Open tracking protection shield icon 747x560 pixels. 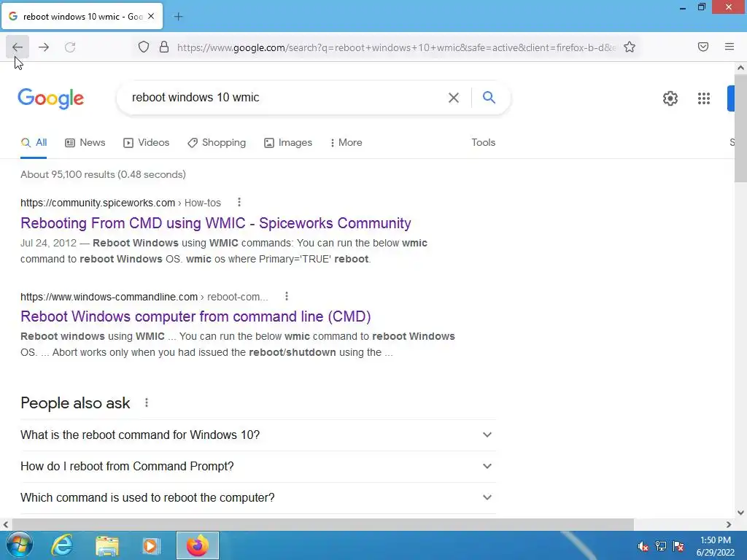(x=144, y=47)
